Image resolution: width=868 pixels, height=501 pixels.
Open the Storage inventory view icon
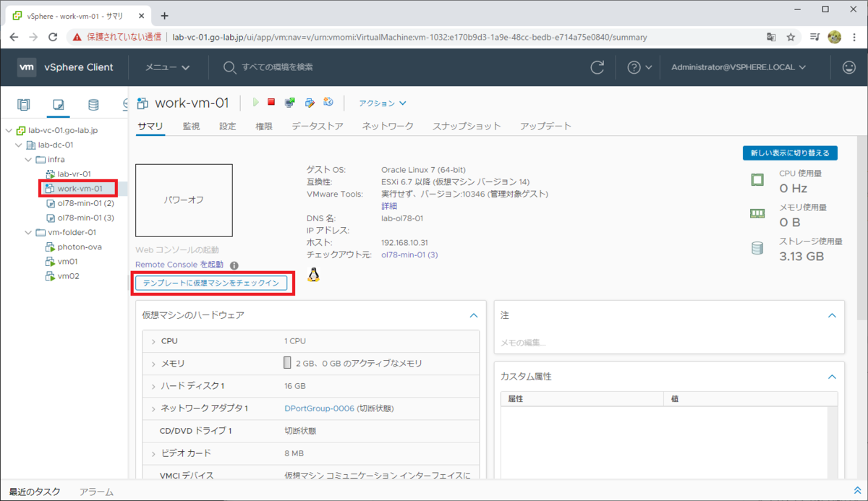93,105
